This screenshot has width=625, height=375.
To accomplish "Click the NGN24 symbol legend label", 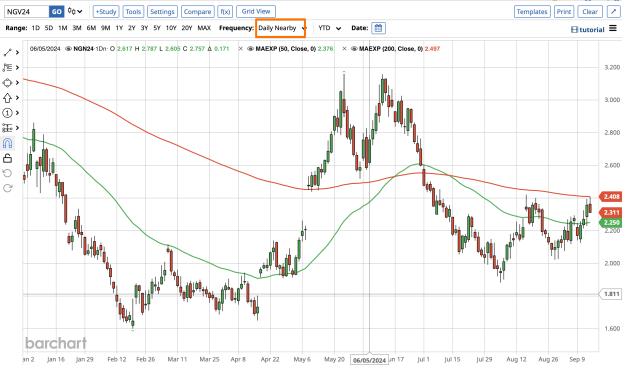I will pos(83,49).
